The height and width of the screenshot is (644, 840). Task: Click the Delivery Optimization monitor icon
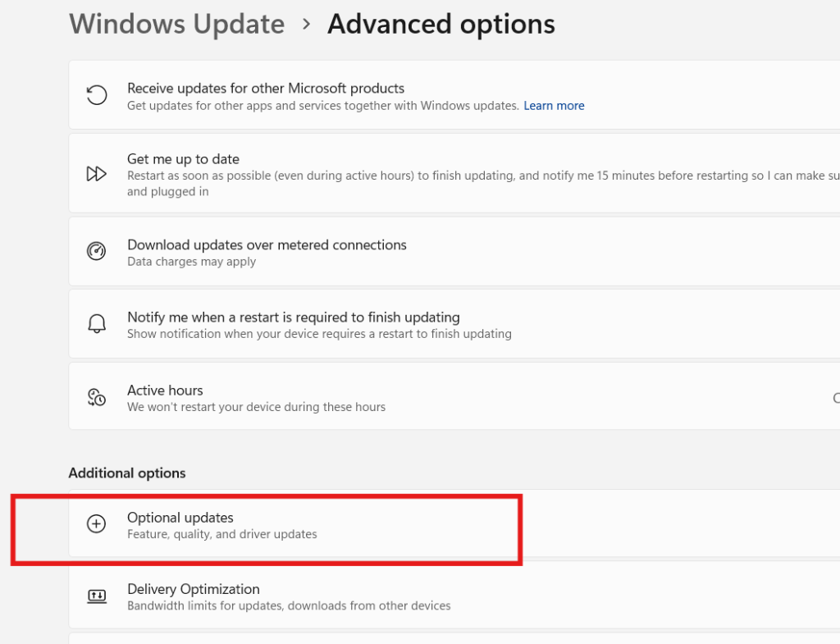97,595
